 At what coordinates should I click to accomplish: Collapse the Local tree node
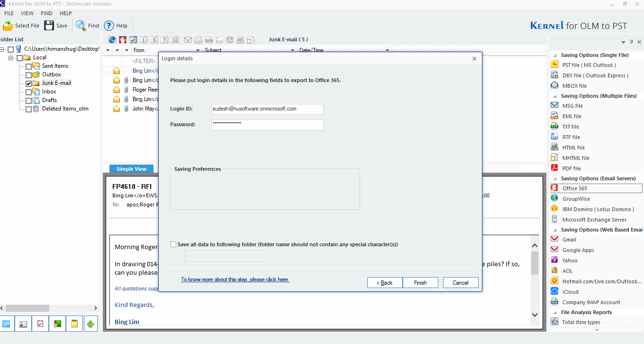11,57
